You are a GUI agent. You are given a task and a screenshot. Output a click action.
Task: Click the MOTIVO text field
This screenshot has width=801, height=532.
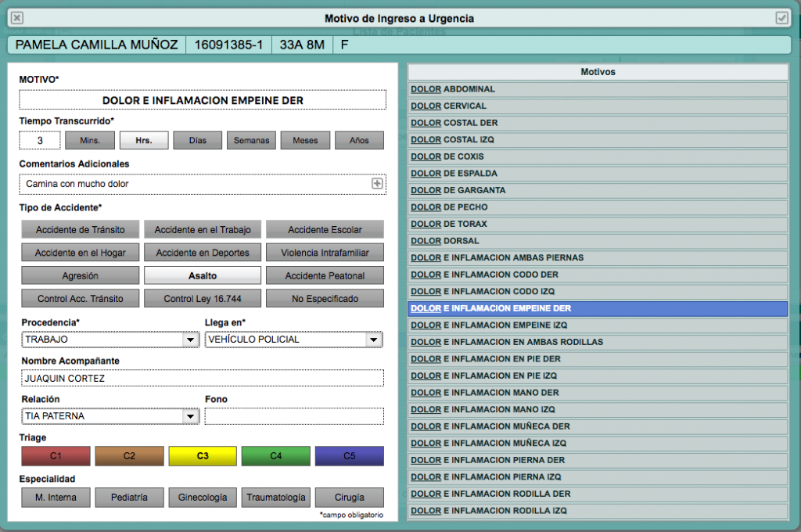[x=203, y=100]
